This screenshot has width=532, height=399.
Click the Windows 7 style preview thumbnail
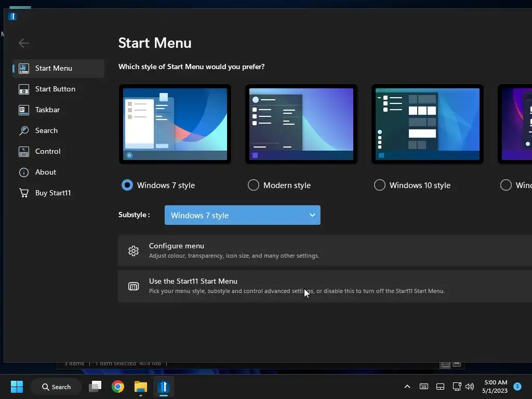point(175,124)
